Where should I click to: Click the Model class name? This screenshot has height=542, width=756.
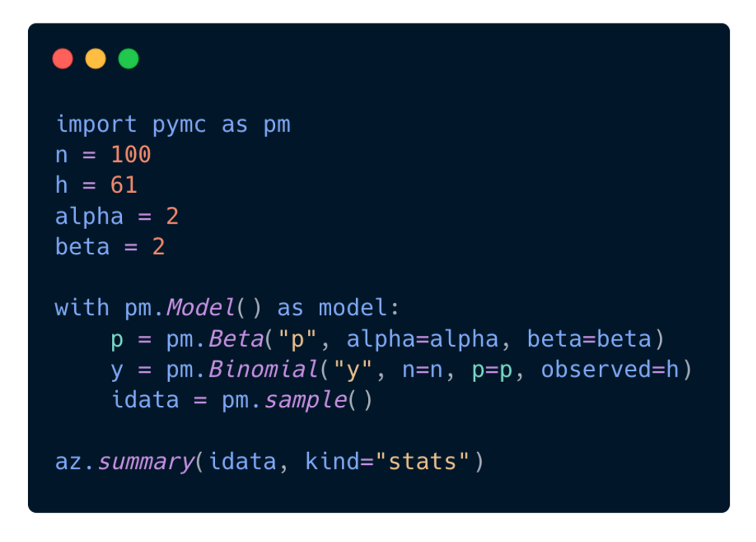click(200, 308)
